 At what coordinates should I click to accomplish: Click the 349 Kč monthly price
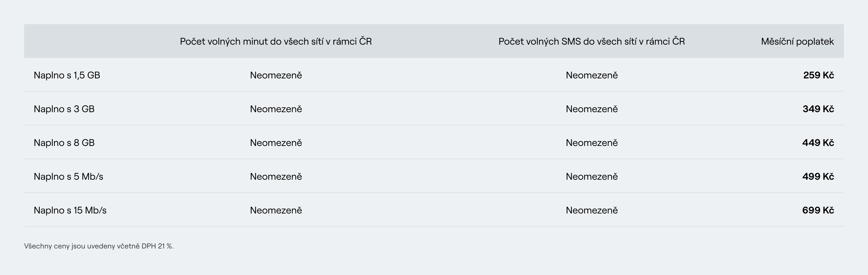818,109
